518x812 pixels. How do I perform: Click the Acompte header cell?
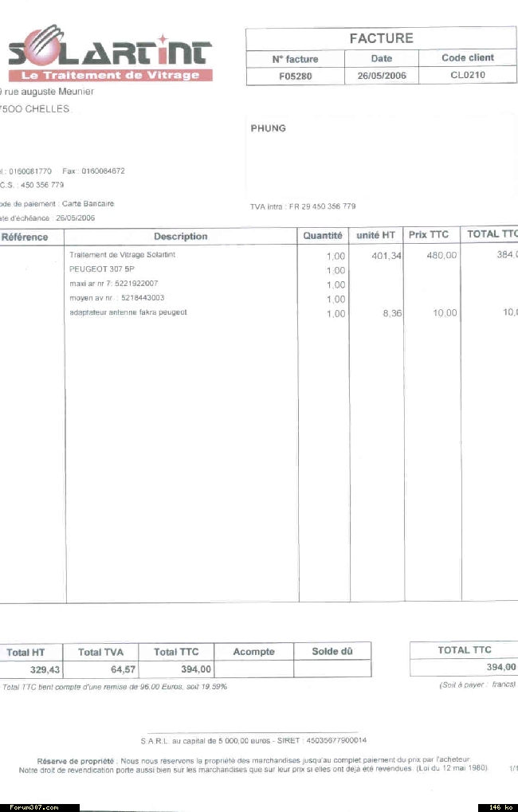[253, 652]
